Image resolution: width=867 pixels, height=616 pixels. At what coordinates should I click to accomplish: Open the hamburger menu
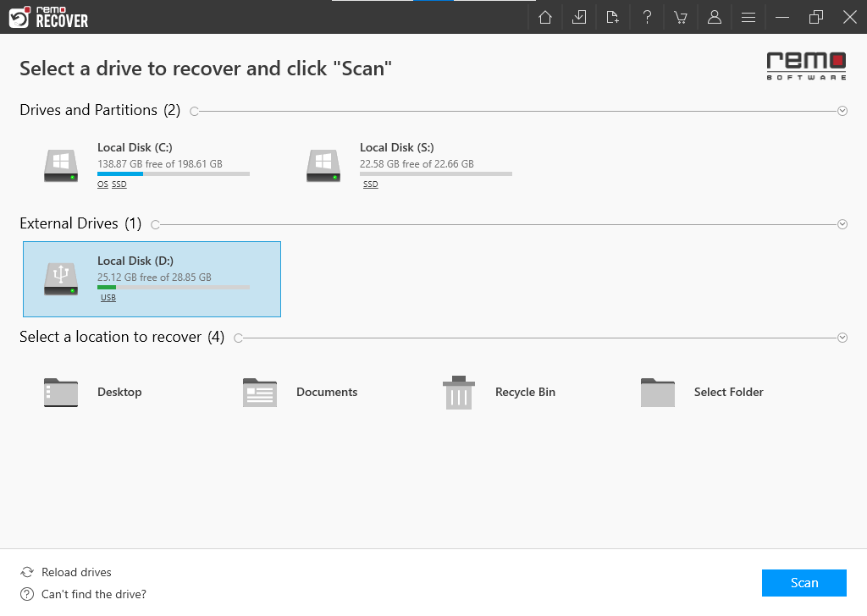click(748, 16)
